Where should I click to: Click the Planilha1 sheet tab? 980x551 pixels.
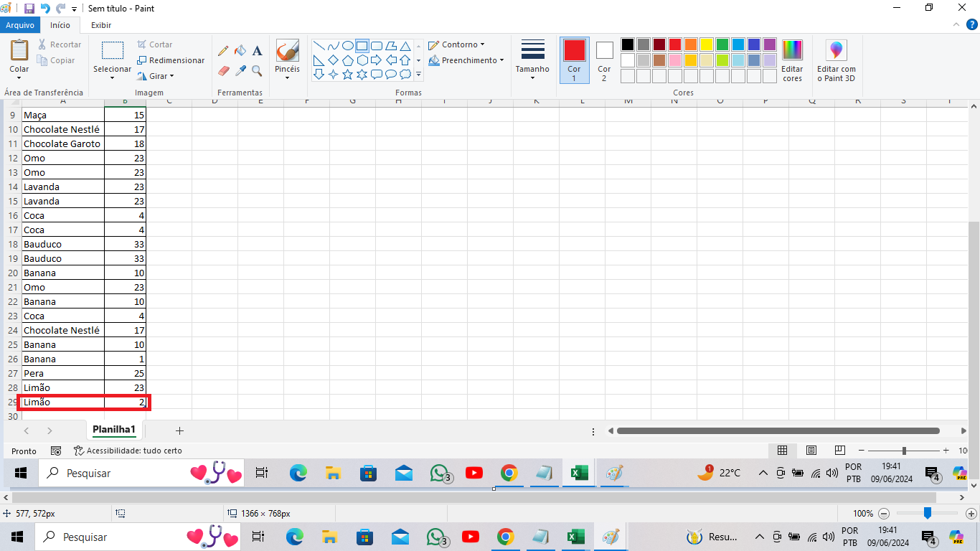click(114, 430)
